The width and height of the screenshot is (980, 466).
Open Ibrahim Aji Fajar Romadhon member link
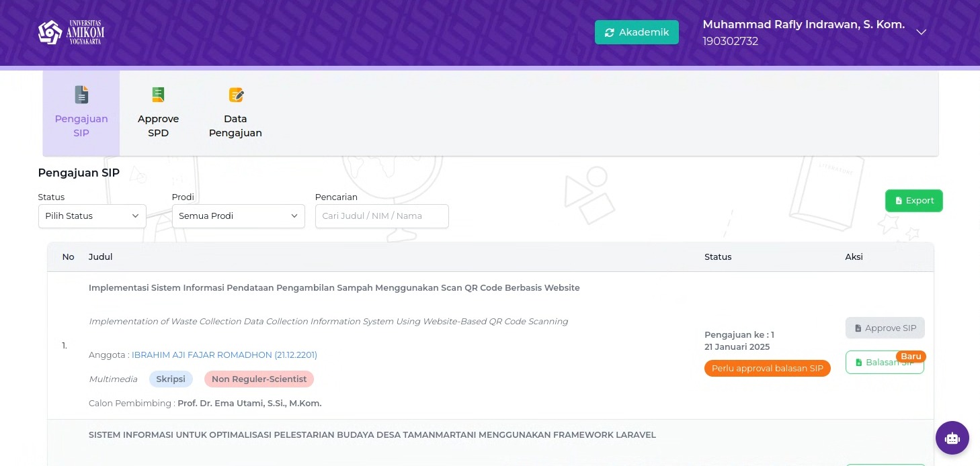coord(224,355)
